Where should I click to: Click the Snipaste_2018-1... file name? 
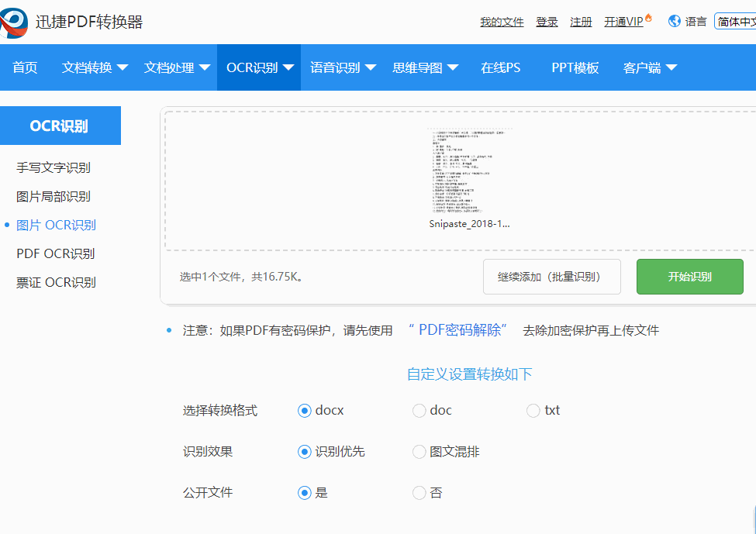(469, 224)
